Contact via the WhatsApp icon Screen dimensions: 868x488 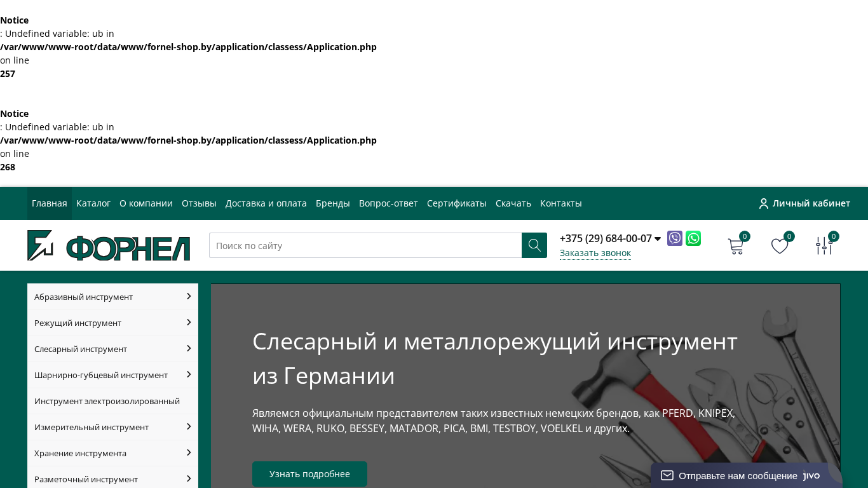693,238
